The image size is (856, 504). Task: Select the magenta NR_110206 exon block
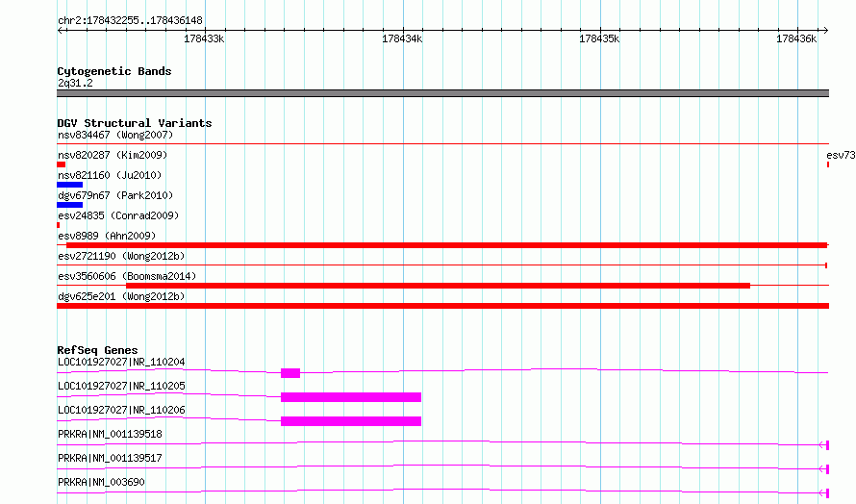pyautogui.click(x=351, y=421)
